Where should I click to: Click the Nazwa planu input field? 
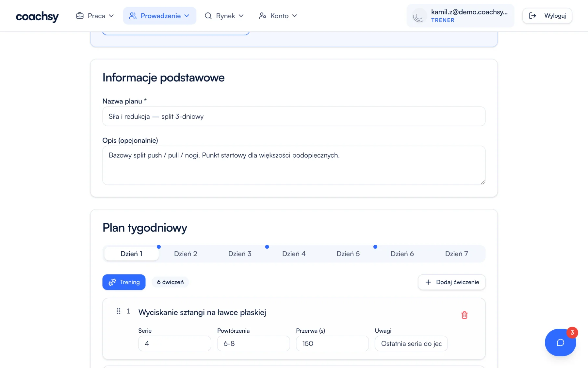click(x=294, y=116)
